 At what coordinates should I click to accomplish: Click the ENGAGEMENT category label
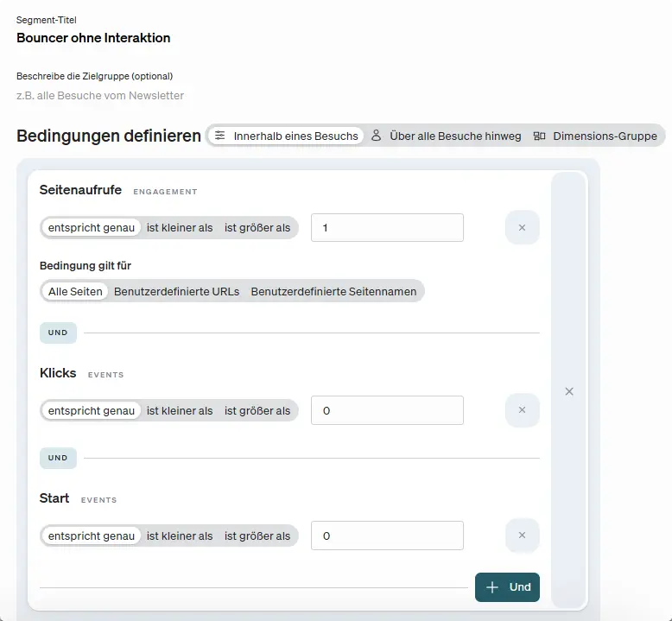point(165,192)
